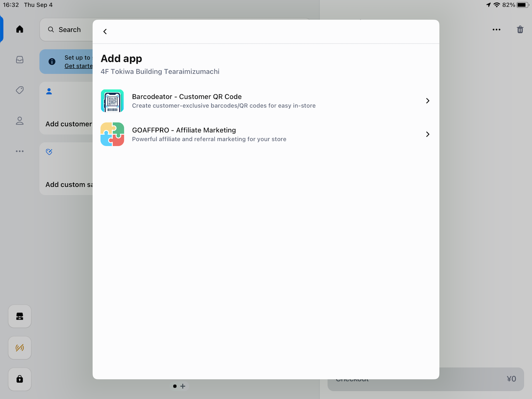Tap the lock screen icon button
The height and width of the screenshot is (399, 532).
click(20, 379)
